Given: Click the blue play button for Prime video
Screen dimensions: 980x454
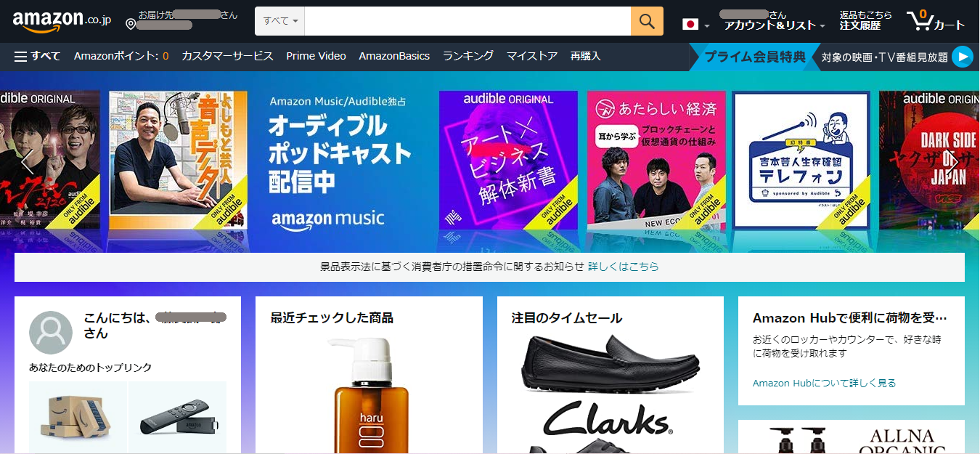Looking at the screenshot, I should 962,57.
